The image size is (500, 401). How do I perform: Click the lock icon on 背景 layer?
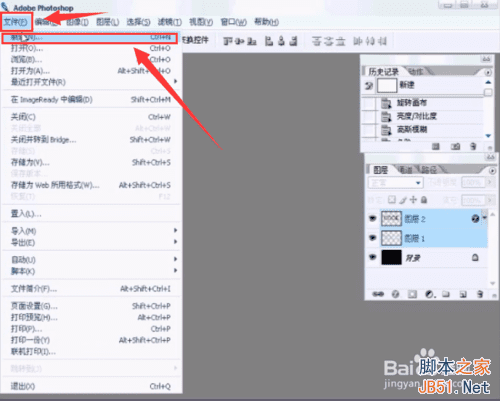475,257
